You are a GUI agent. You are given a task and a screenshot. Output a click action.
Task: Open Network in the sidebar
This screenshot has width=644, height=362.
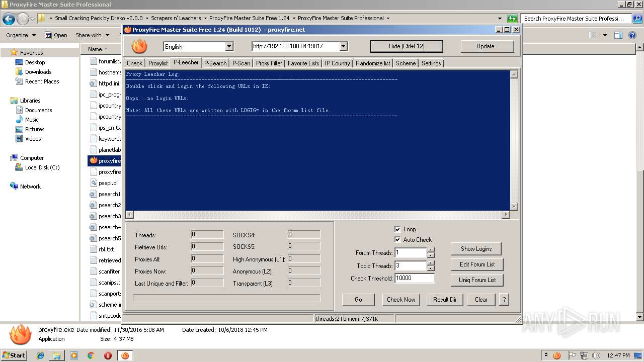30,187
